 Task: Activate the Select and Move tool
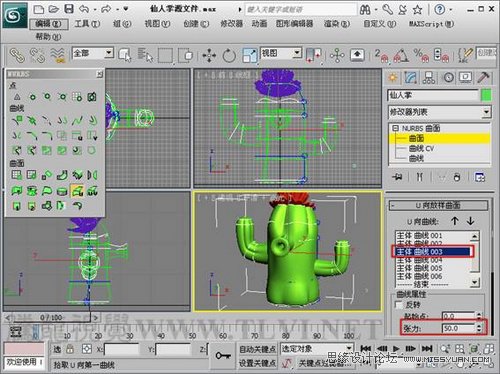[209, 55]
